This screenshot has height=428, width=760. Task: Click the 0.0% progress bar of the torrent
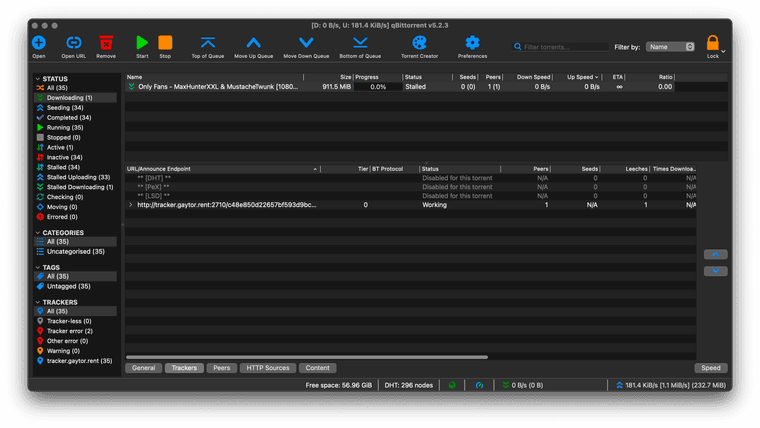378,87
